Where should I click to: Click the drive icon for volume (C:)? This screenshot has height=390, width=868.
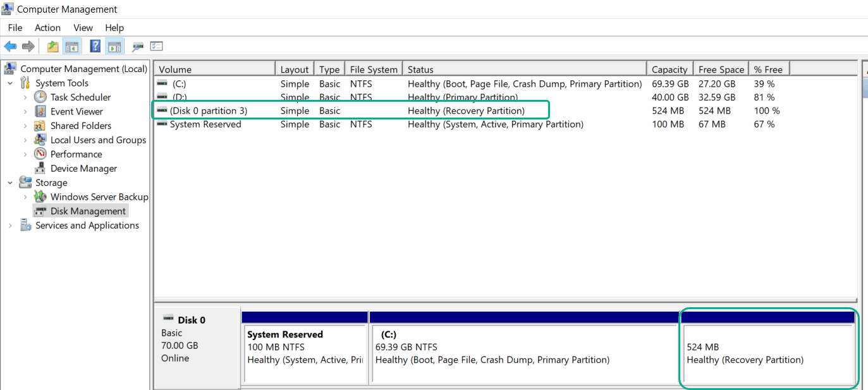pyautogui.click(x=162, y=83)
